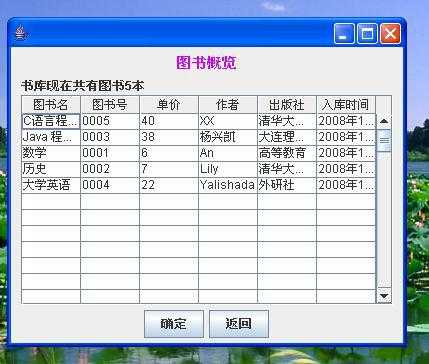The height and width of the screenshot is (364, 429).
Task: Select the price cell 40
Action: pyautogui.click(x=169, y=121)
